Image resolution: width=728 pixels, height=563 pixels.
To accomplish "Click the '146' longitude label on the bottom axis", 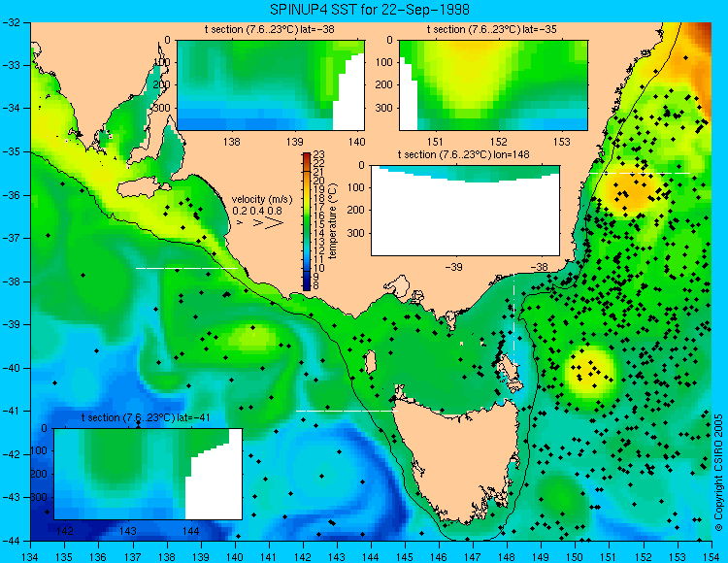I will (439, 557).
